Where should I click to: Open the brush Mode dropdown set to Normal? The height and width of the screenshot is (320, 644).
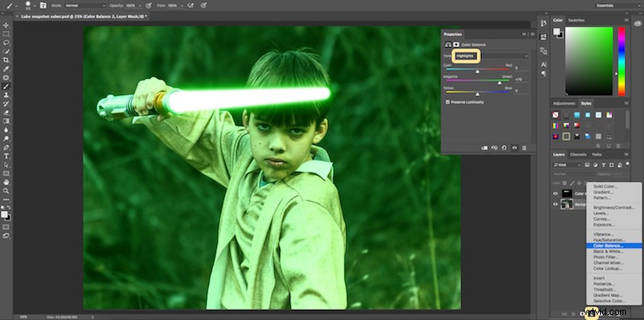pyautogui.click(x=85, y=6)
